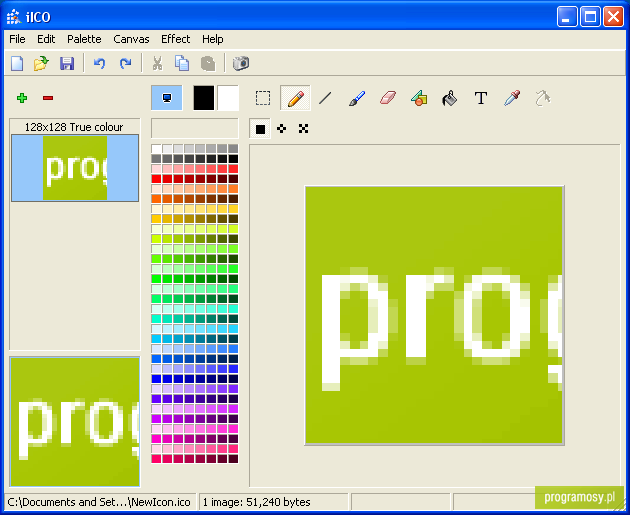Open the Help menu
Image resolution: width=630 pixels, height=515 pixels.
(213, 39)
